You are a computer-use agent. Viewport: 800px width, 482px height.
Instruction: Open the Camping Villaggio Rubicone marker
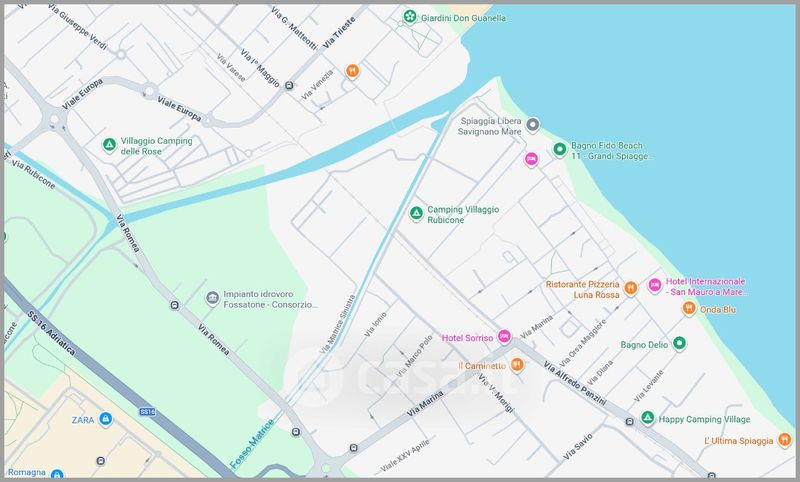[x=417, y=213]
